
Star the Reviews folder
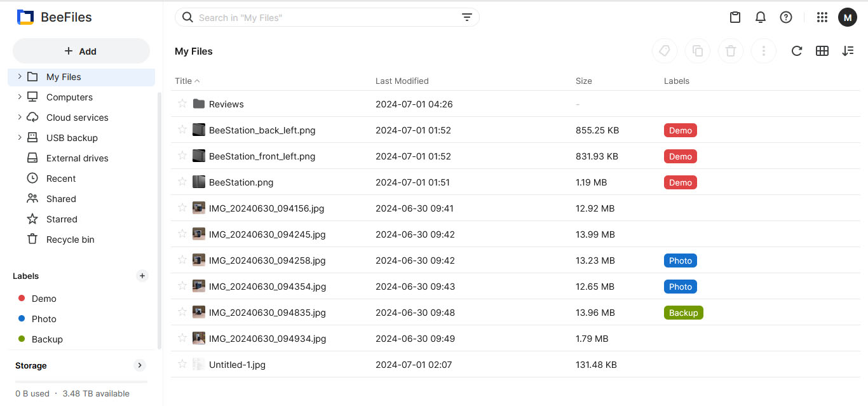pos(182,104)
